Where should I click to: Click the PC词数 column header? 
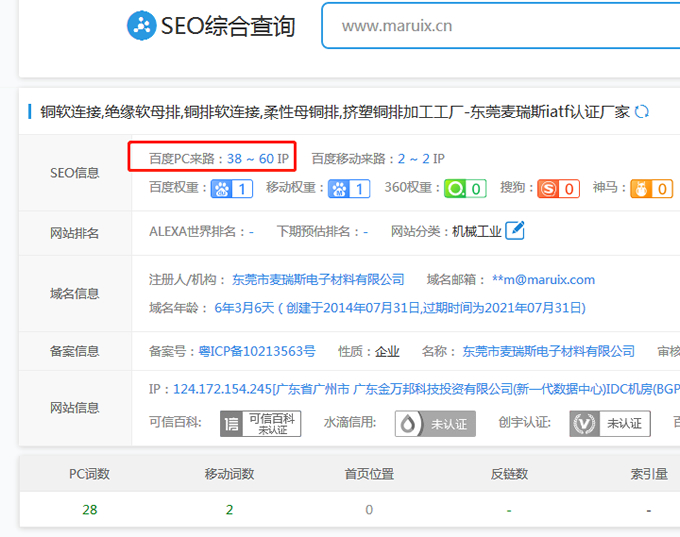point(90,474)
